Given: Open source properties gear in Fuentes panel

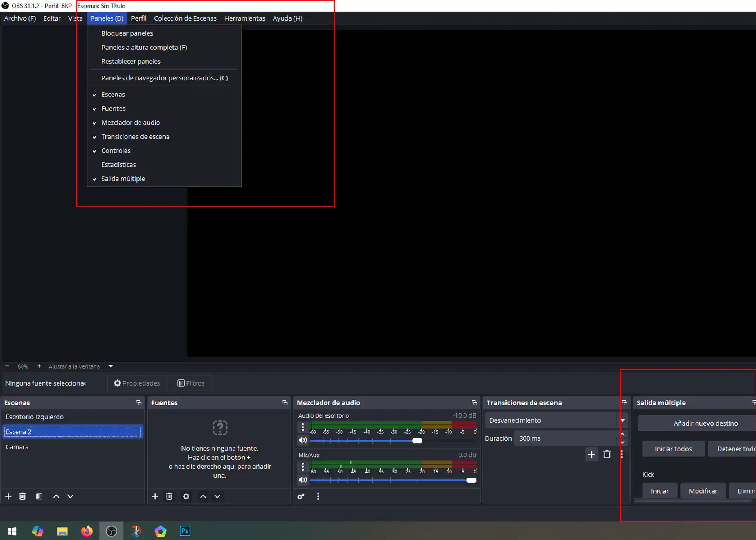Looking at the screenshot, I should (x=186, y=496).
